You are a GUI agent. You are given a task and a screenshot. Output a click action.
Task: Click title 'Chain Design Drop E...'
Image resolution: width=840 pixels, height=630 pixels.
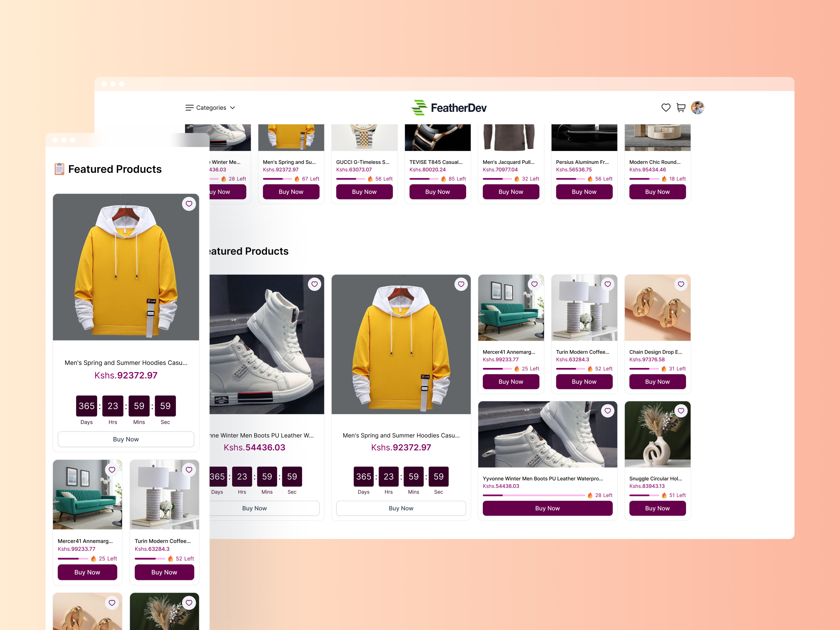(x=655, y=352)
